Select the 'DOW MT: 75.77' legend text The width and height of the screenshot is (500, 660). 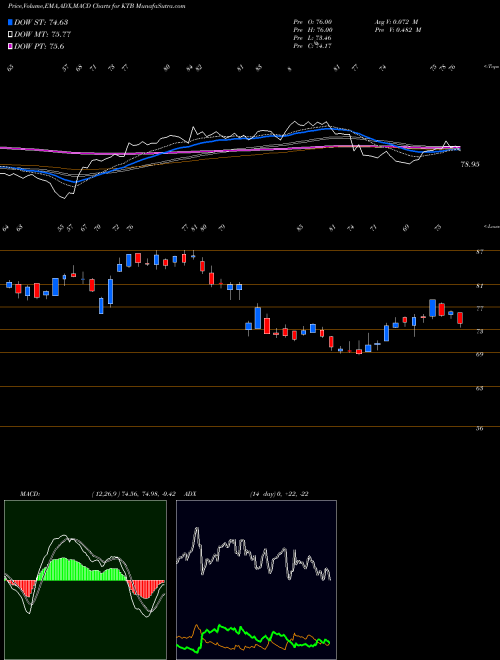[x=42, y=35]
